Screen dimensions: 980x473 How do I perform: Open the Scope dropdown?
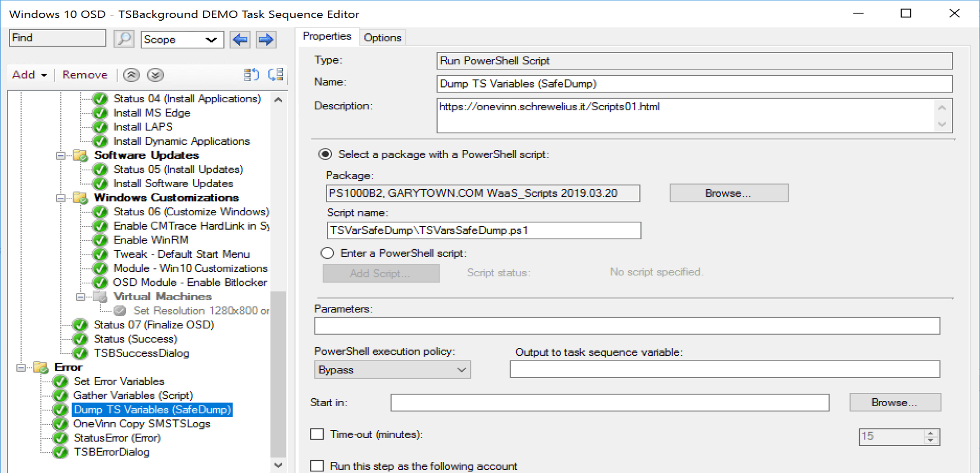tap(182, 40)
